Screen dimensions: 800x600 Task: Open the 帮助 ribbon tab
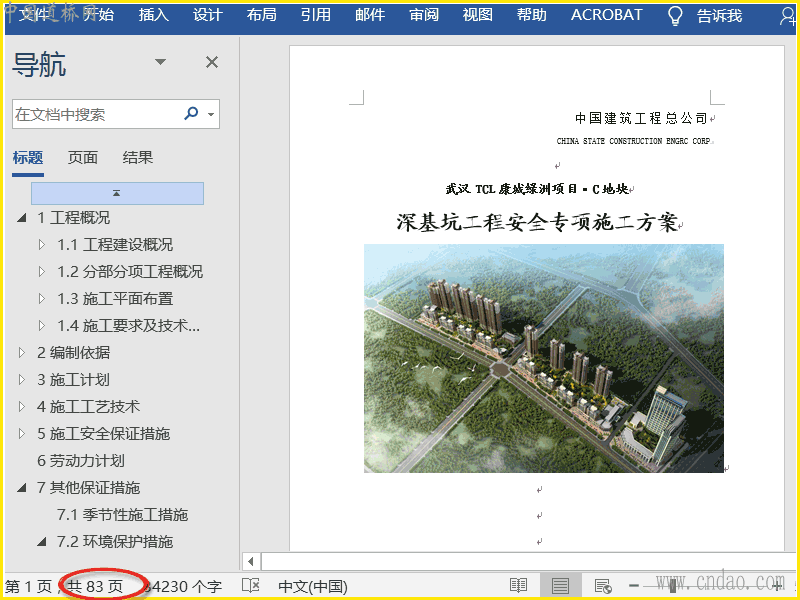point(532,15)
